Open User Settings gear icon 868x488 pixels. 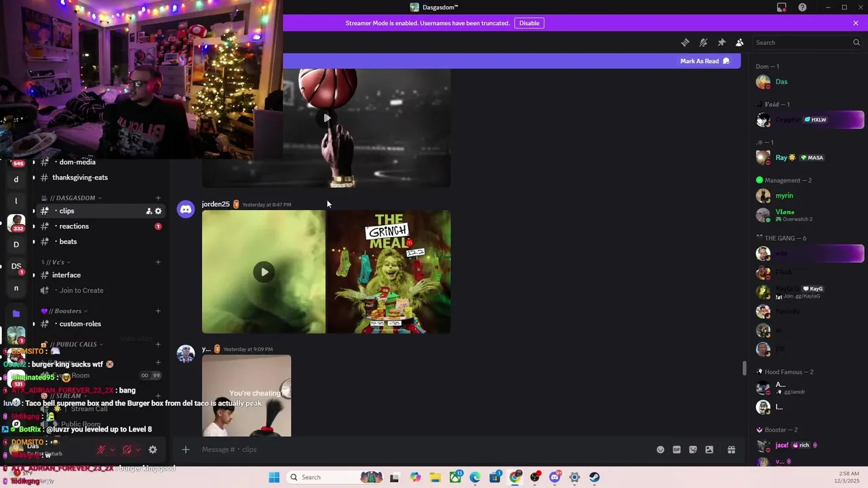click(x=153, y=449)
